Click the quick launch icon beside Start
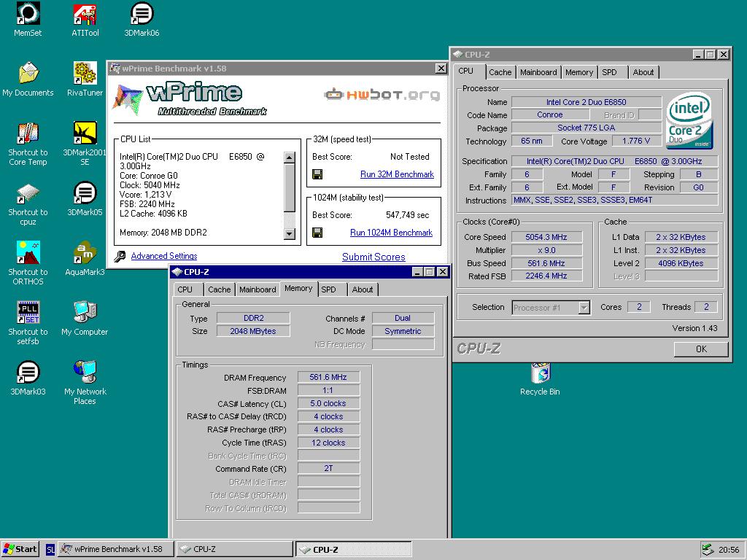747x560 pixels. point(50,550)
